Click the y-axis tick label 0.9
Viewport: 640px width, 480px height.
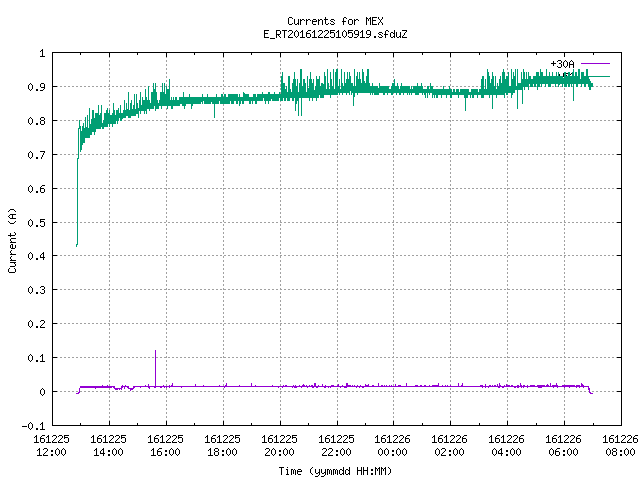point(36,87)
